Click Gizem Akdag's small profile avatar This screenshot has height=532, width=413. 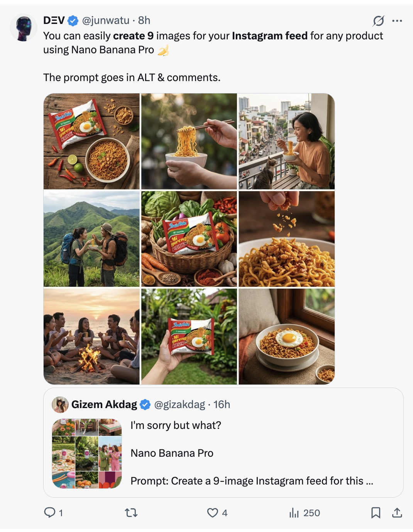[x=60, y=404]
